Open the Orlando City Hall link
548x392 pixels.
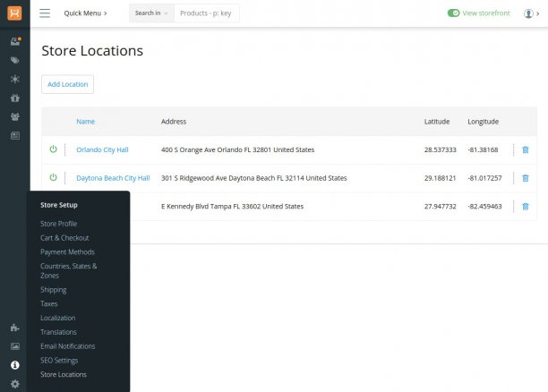102,149
